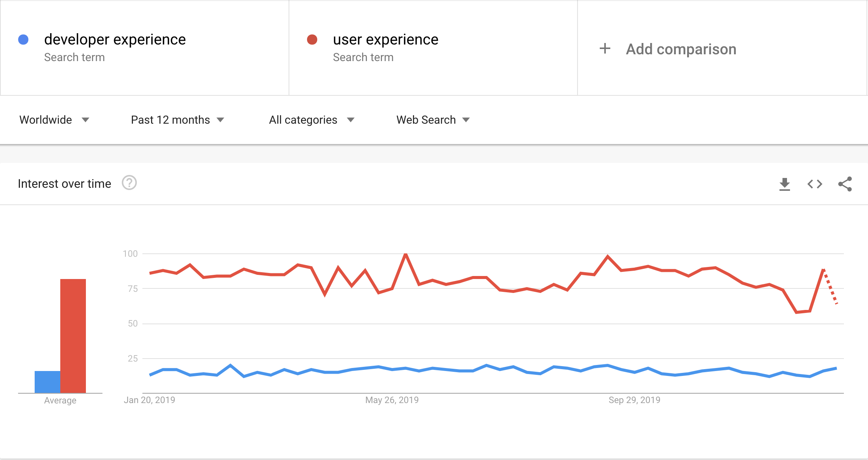Click the red line peak at 100
This screenshot has height=460, width=868.
(x=406, y=255)
